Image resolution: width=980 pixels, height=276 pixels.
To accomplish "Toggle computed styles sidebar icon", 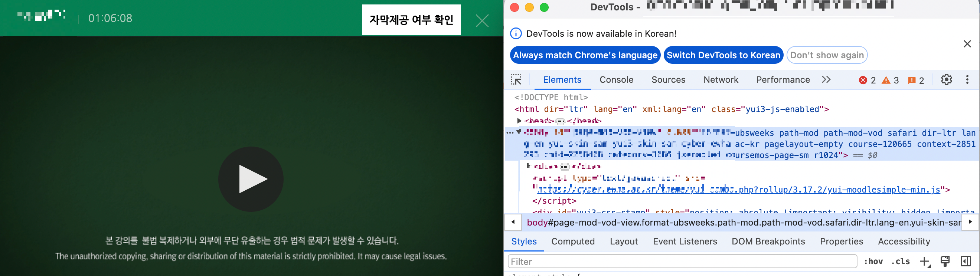I will (966, 262).
